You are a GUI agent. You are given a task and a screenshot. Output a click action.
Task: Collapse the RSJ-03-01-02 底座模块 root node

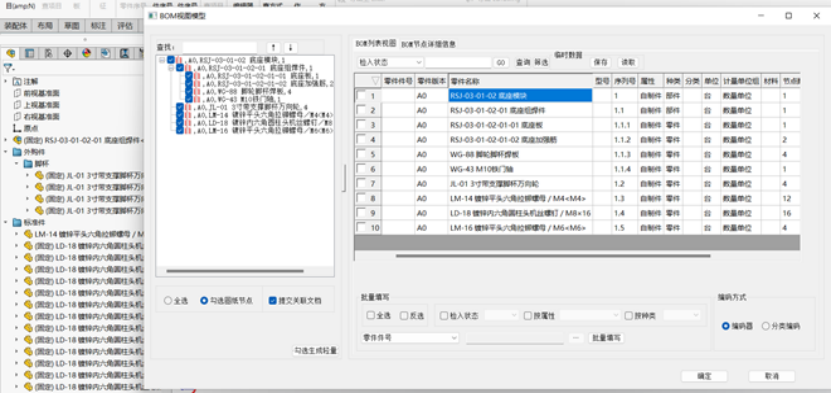[x=162, y=60]
